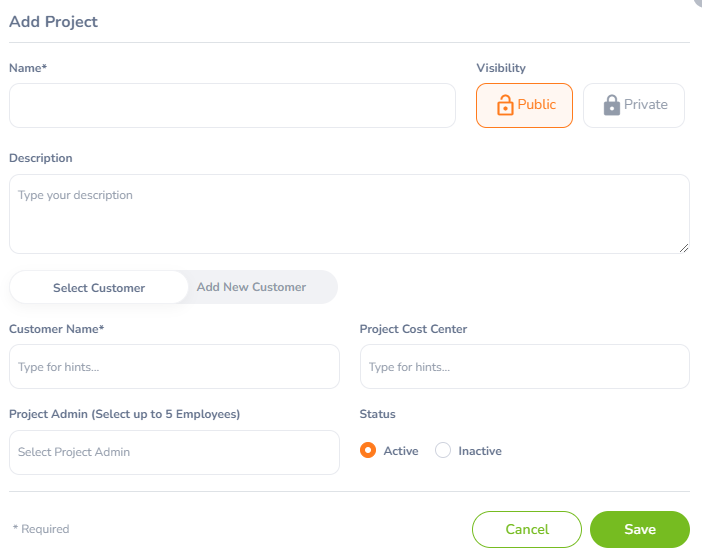Switch to the Select Customer tab
The image size is (702, 558).
tap(99, 288)
